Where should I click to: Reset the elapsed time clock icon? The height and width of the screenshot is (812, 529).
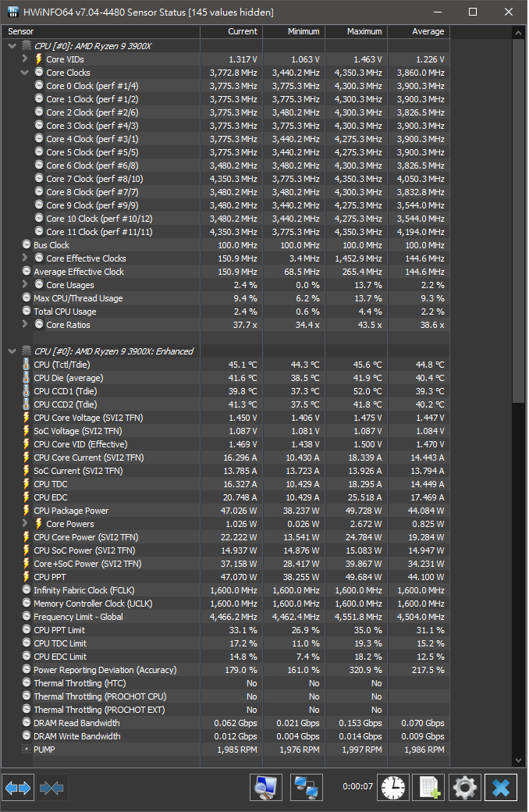[393, 788]
